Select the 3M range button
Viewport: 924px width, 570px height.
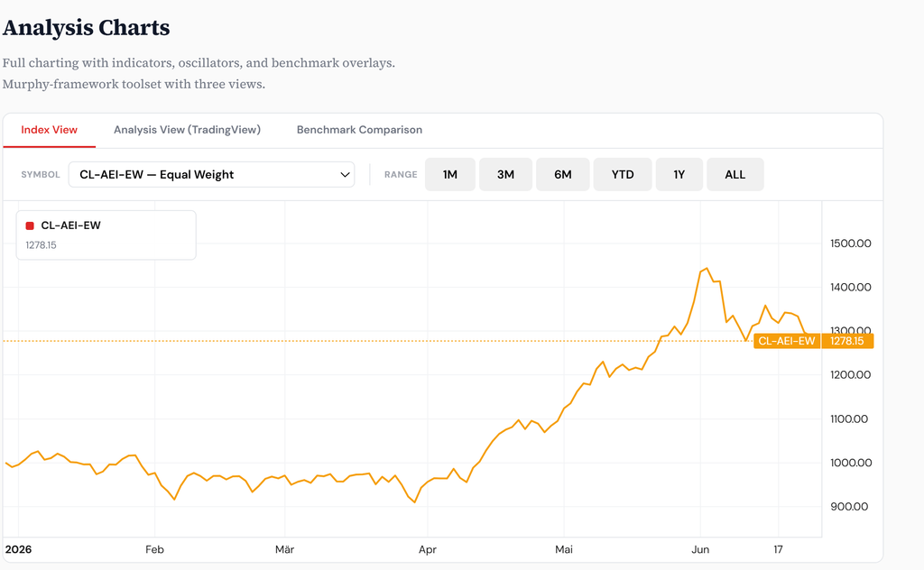click(505, 174)
